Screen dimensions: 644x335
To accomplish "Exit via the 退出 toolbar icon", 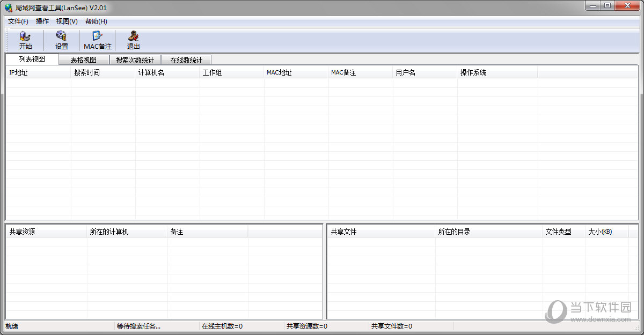I will coord(134,40).
